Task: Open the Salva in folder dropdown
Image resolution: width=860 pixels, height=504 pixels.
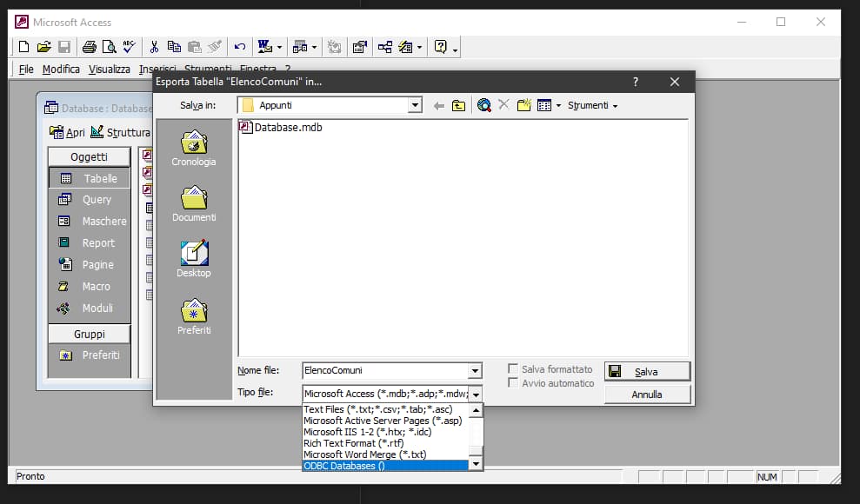Action: pos(415,105)
